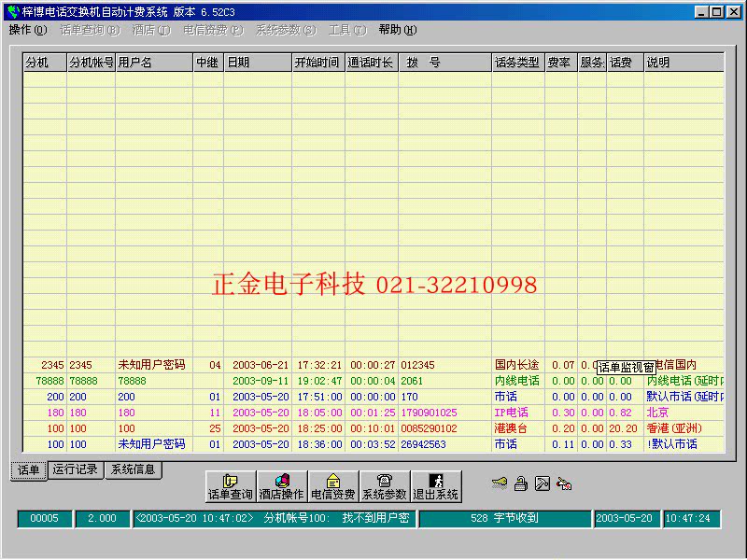This screenshot has width=747, height=560.
Task: Open the 系统参数 system parameters button
Action: 385,486
